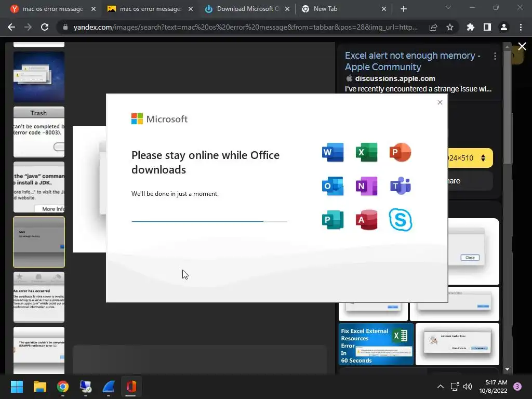Close the New Tab tab
This screenshot has height=399, width=532.
click(x=384, y=9)
